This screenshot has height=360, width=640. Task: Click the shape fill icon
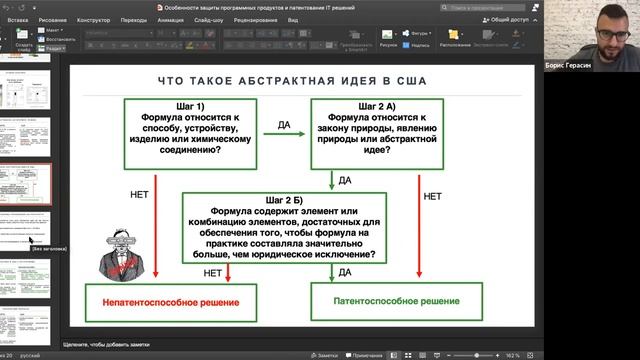point(516,33)
